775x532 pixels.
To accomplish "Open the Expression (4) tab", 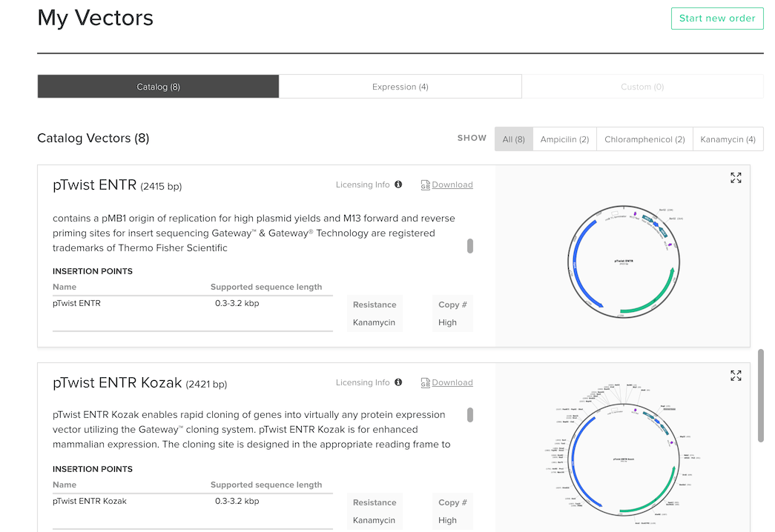I will (400, 87).
